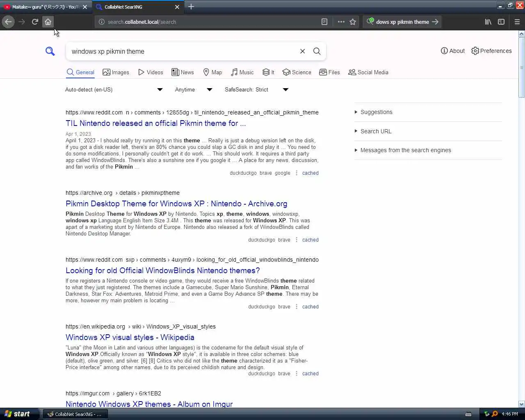Open SafeSearch: Strict dropdown
This screenshot has height=420, width=525.
pos(256,89)
